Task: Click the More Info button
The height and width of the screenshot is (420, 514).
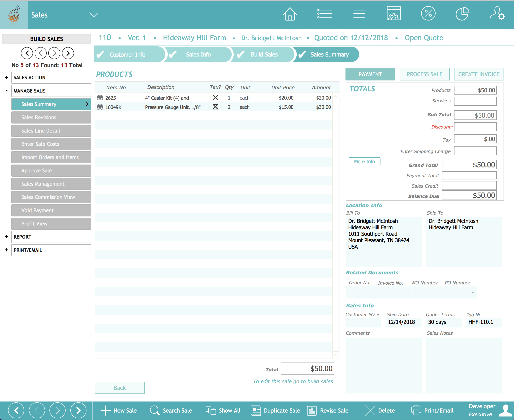Action: (364, 161)
